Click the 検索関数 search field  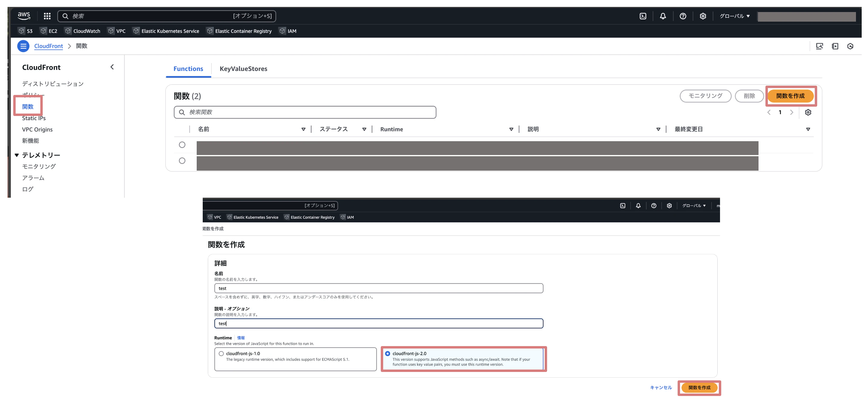coord(305,112)
